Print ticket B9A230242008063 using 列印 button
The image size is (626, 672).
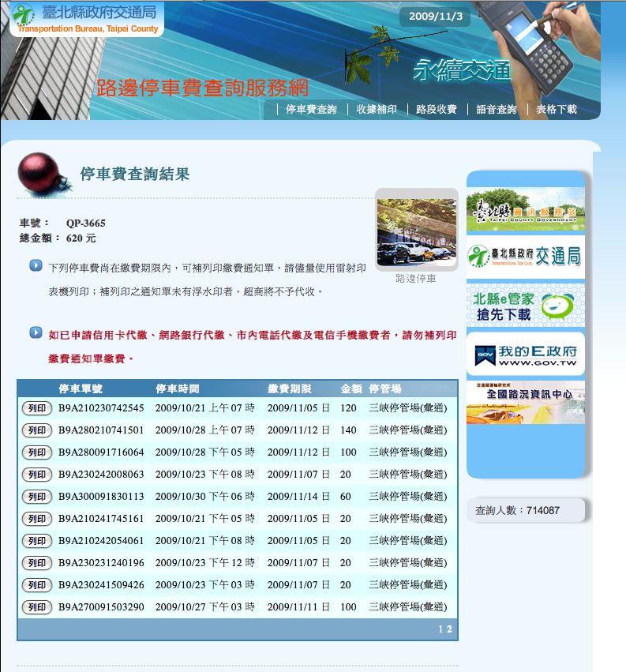click(x=37, y=475)
